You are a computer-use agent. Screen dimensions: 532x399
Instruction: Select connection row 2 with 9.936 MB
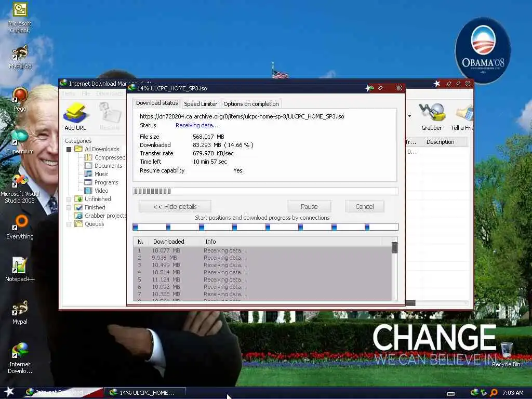point(262,258)
